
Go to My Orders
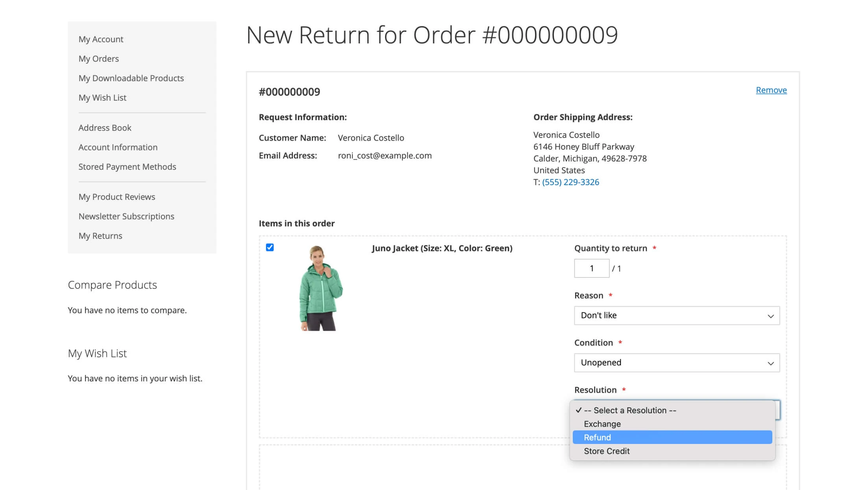[x=99, y=58]
